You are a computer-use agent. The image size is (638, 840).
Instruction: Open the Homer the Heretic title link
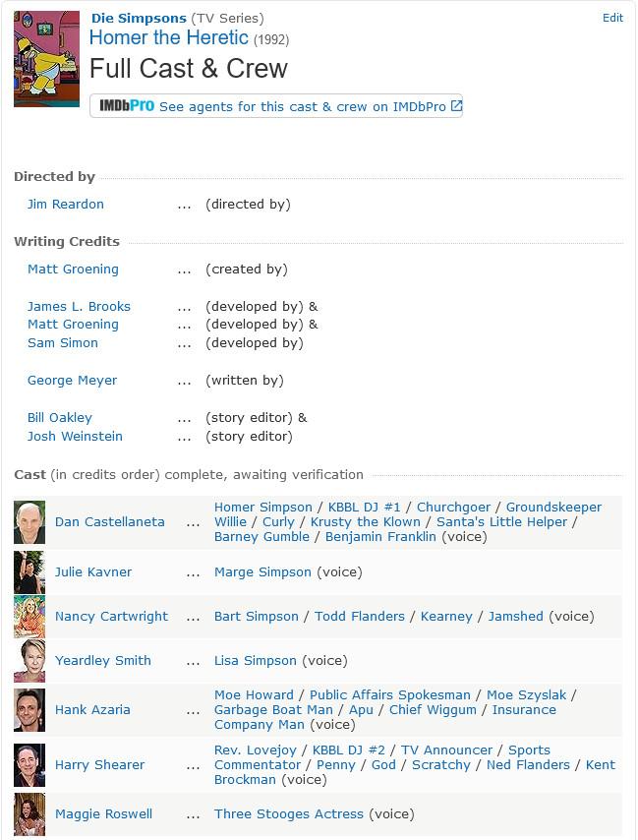[169, 37]
